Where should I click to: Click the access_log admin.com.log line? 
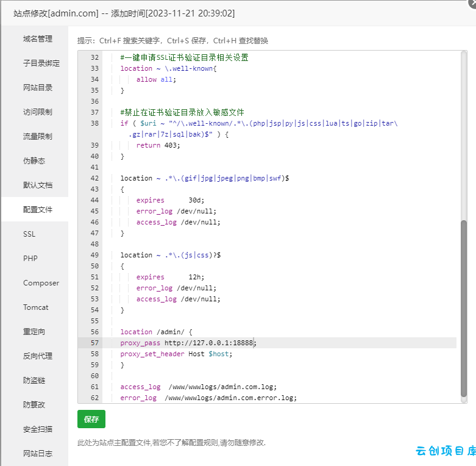(x=199, y=387)
